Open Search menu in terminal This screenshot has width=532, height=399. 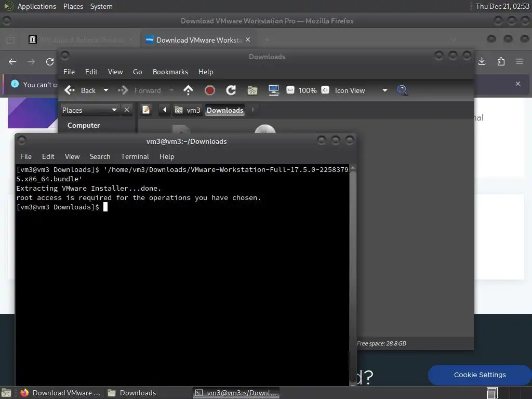100,156
